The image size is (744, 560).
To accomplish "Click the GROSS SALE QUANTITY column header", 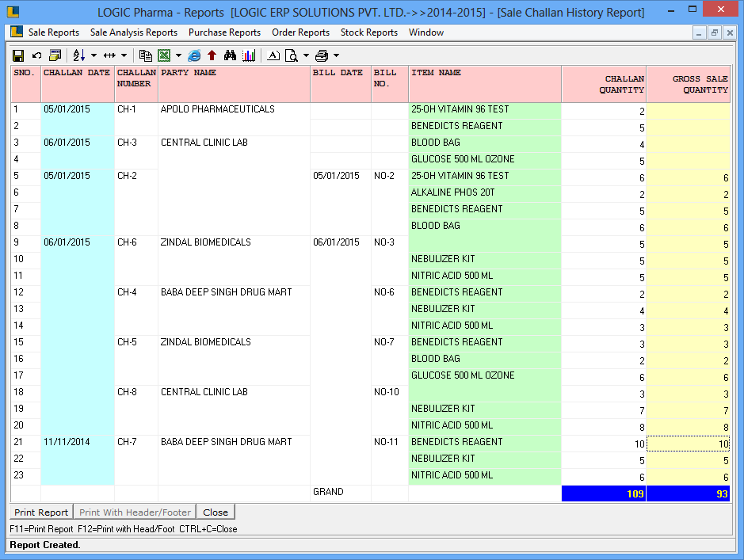I will click(689, 84).
